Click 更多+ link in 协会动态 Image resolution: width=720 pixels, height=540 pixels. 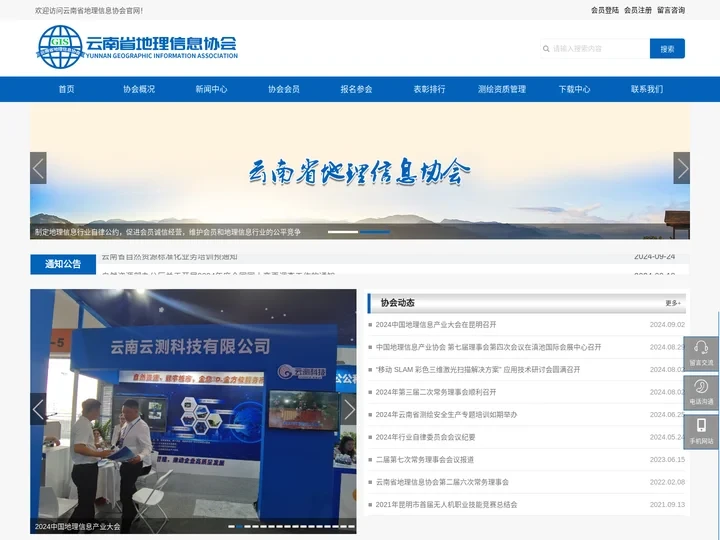(673, 303)
